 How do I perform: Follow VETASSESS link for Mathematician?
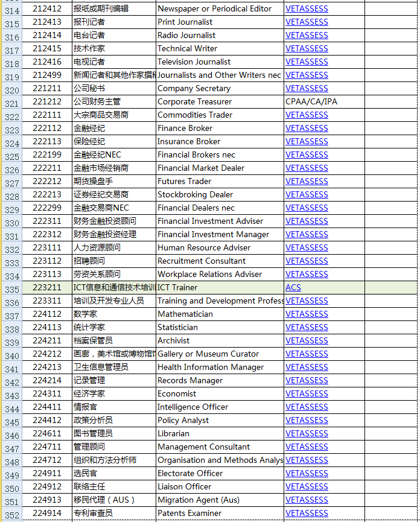(307, 314)
